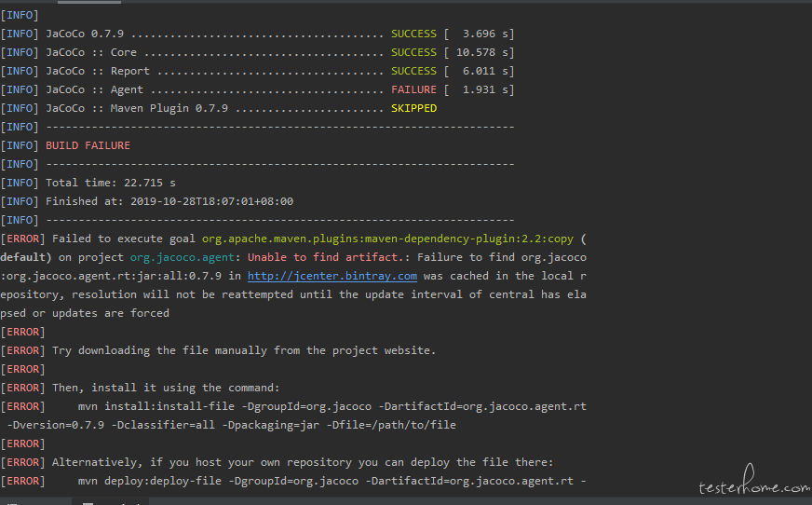This screenshot has height=505, width=812.
Task: Click the 'Alternatively, if you host' line
Action: coord(303,462)
